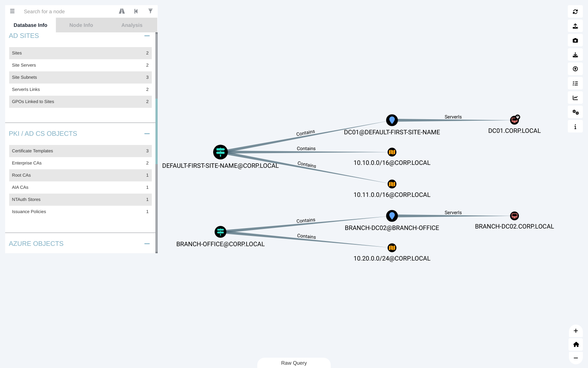
Task: Click the pathfinding road icon
Action: [122, 11]
